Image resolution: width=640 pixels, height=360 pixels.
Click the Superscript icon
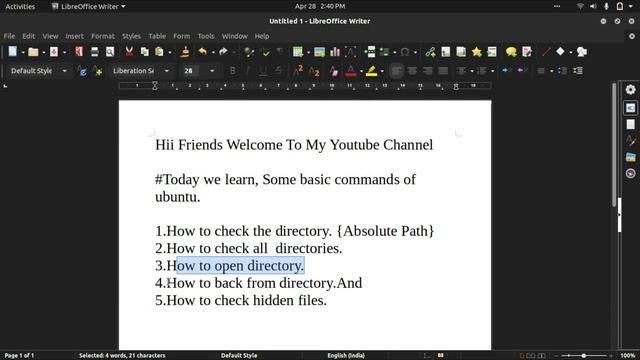(x=298, y=71)
